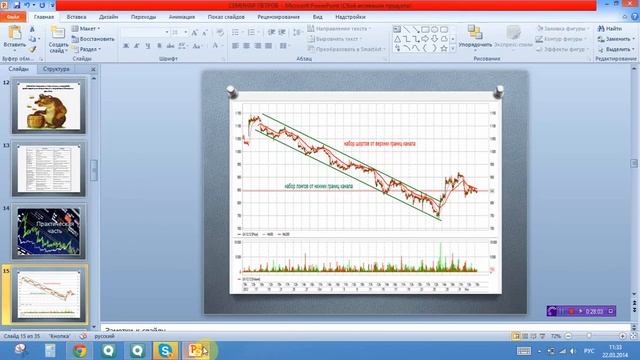The height and width of the screenshot is (360, 640).
Task: Select the rectangle shape in gallery
Action: [x=425, y=29]
